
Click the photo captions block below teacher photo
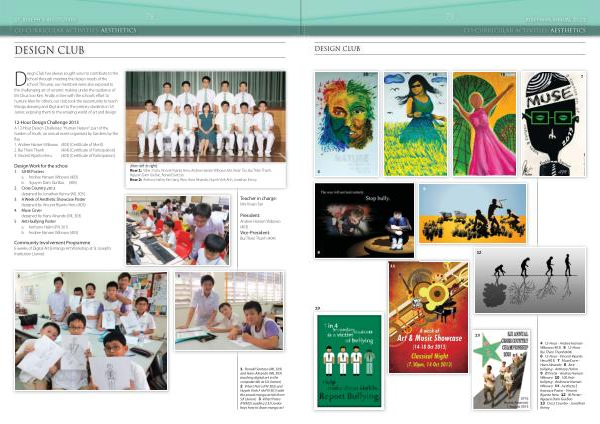tap(261, 388)
